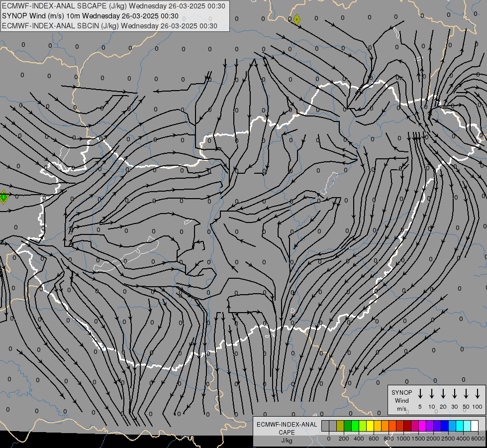The width and height of the screenshot is (487, 448).
Task: Click the pure yellow CAPE legend swatch
Action: pyautogui.click(x=370, y=426)
